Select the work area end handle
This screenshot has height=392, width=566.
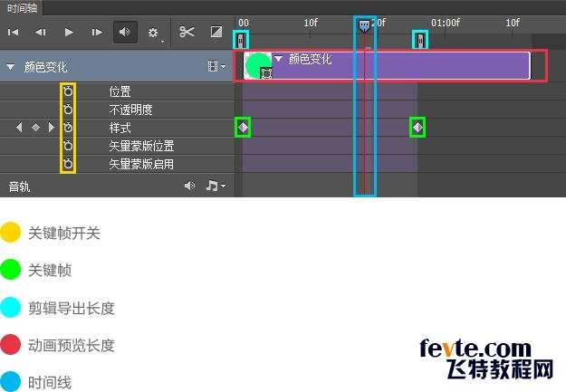pos(420,40)
